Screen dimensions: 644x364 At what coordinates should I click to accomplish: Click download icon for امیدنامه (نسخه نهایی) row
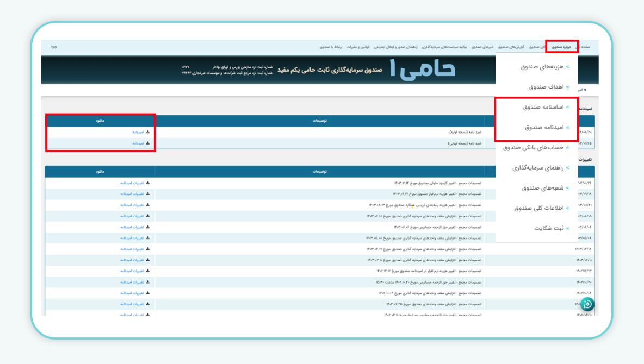click(x=148, y=143)
